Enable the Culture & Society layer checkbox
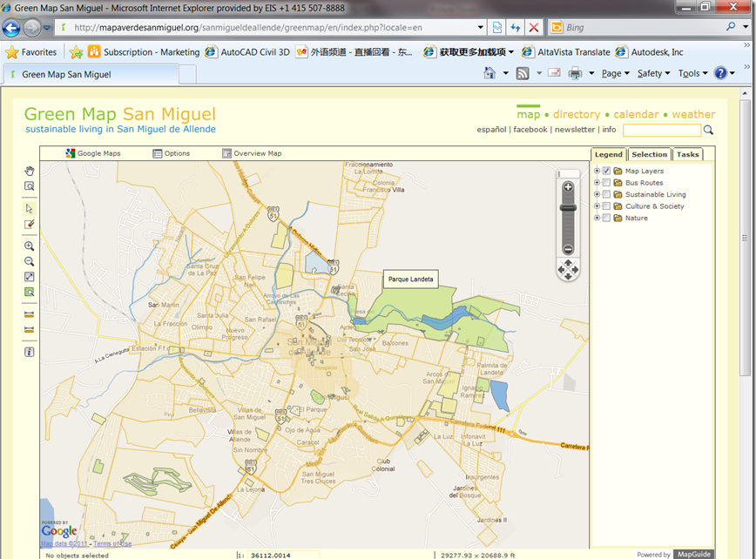Screen dimensions: 756x559 click(606, 206)
